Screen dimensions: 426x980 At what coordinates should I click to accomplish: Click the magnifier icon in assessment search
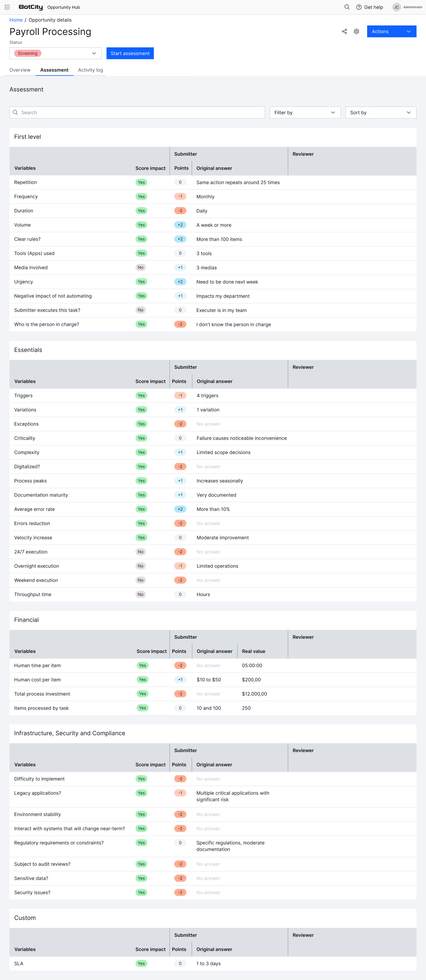tap(15, 112)
